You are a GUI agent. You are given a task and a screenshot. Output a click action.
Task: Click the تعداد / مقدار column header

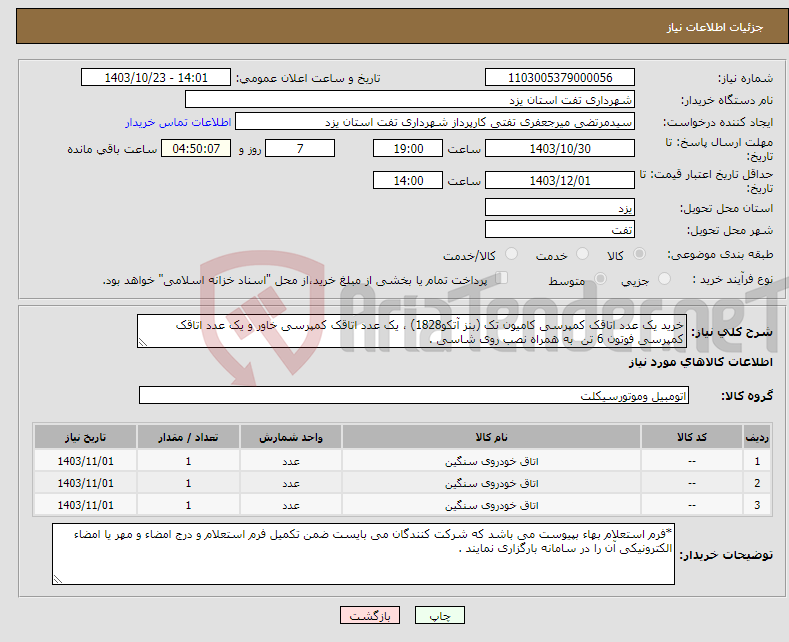pyautogui.click(x=188, y=437)
